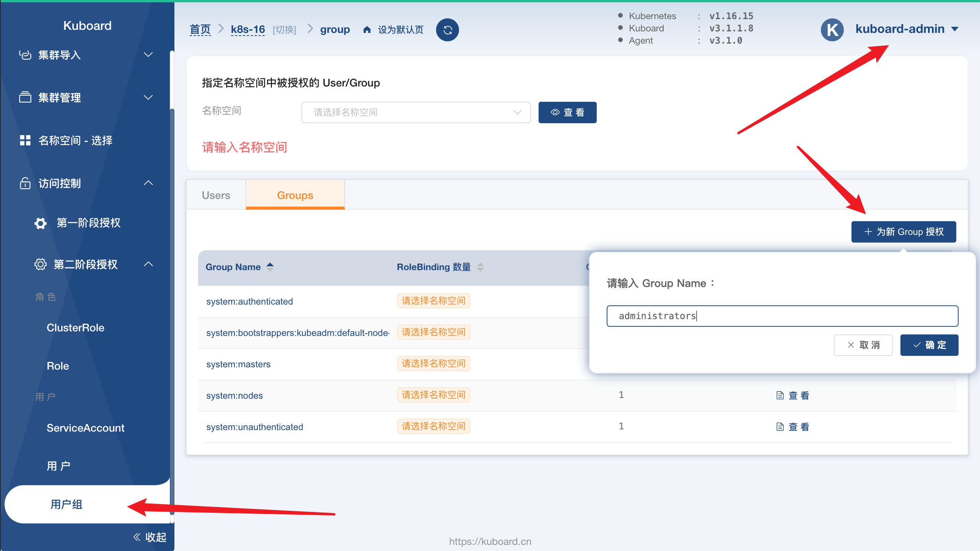Expand the 集群管理 menu chevron
Screen dimensions: 980x551
point(148,98)
